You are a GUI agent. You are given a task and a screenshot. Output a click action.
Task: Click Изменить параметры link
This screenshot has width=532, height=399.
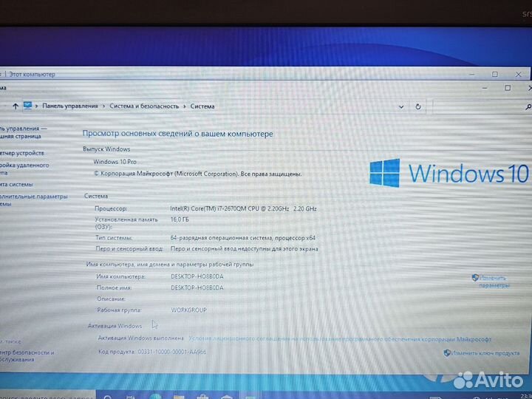(x=494, y=282)
